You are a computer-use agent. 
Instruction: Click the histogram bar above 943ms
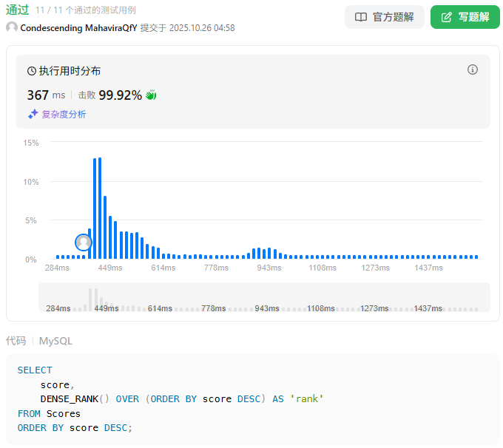click(x=269, y=254)
